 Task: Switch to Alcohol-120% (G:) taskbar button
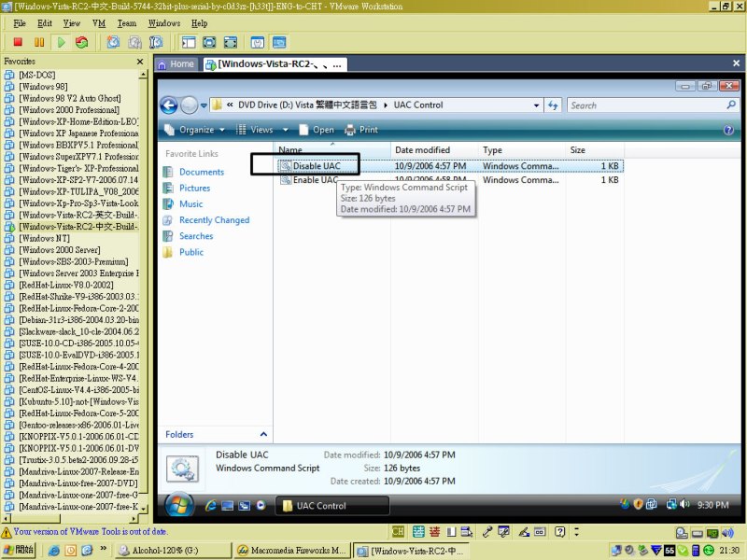tap(173, 550)
